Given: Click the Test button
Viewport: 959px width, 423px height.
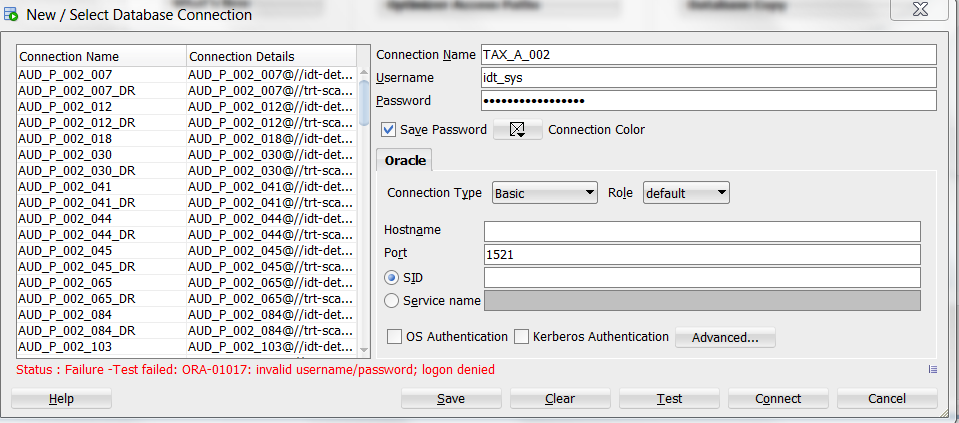Looking at the screenshot, I should 669,398.
